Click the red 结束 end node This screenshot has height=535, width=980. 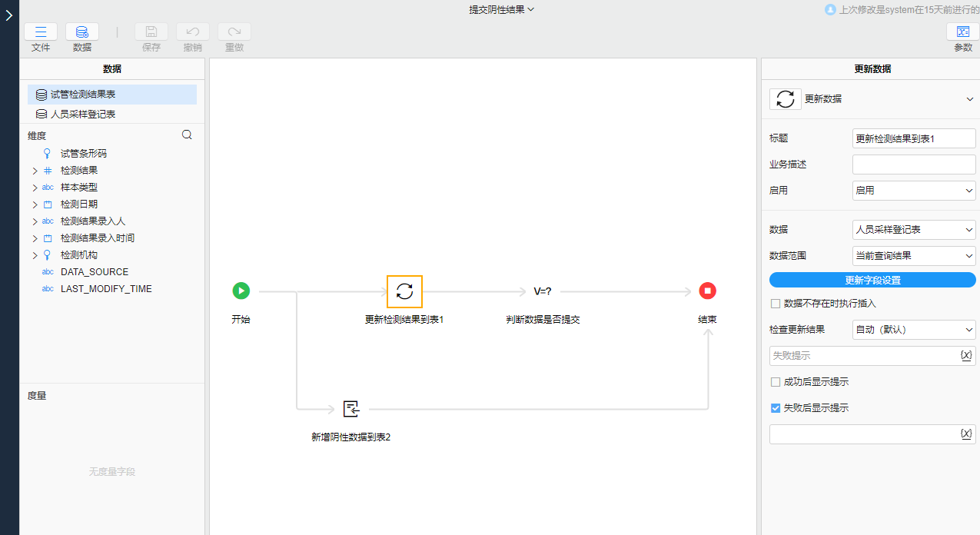(706, 291)
